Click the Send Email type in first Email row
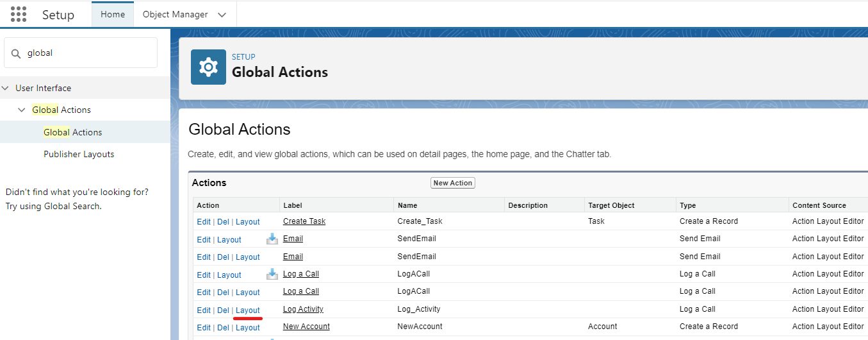868x340 pixels. (700, 239)
